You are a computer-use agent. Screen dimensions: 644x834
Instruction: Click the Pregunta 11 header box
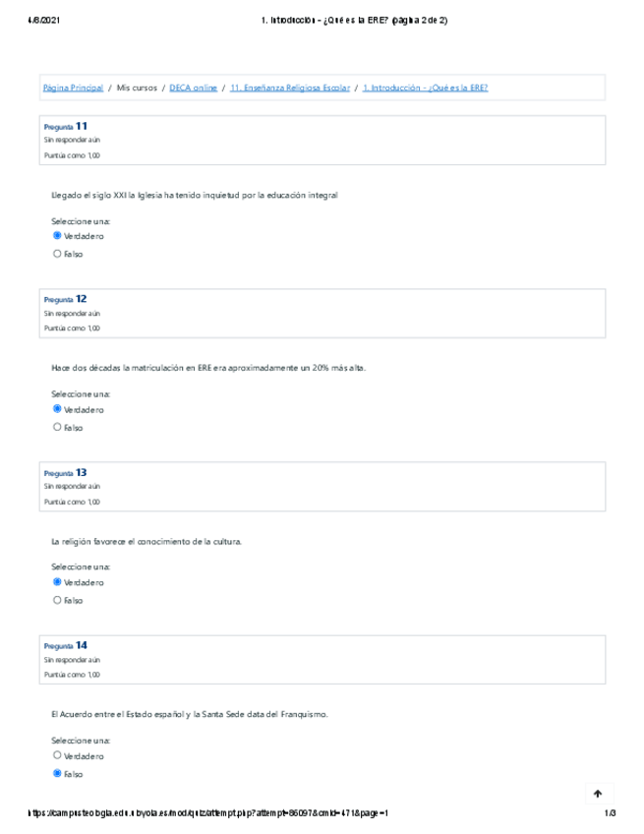322,141
